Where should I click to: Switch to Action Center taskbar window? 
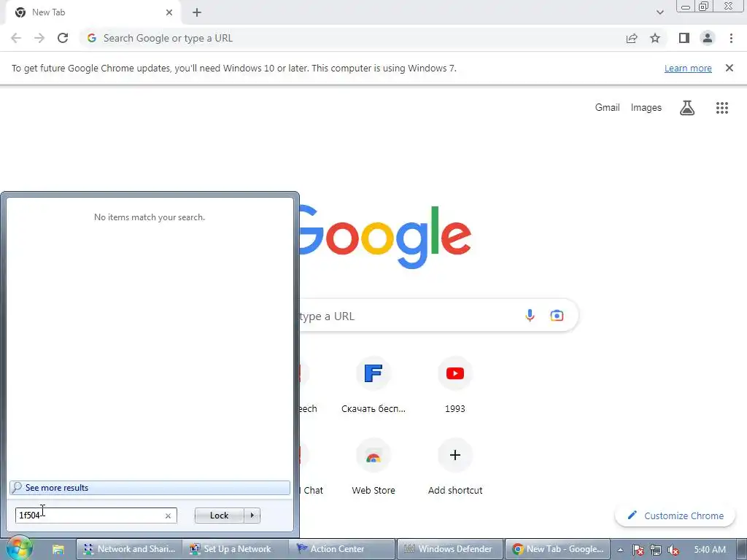click(342, 549)
